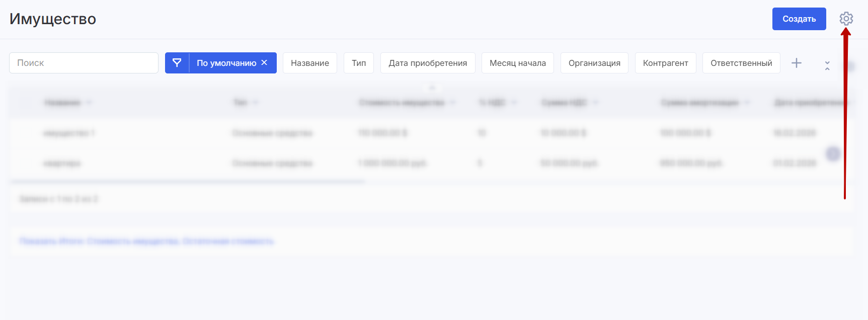The height and width of the screenshot is (320, 868).
Task: Open the 'квартира' table row
Action: [62, 164]
